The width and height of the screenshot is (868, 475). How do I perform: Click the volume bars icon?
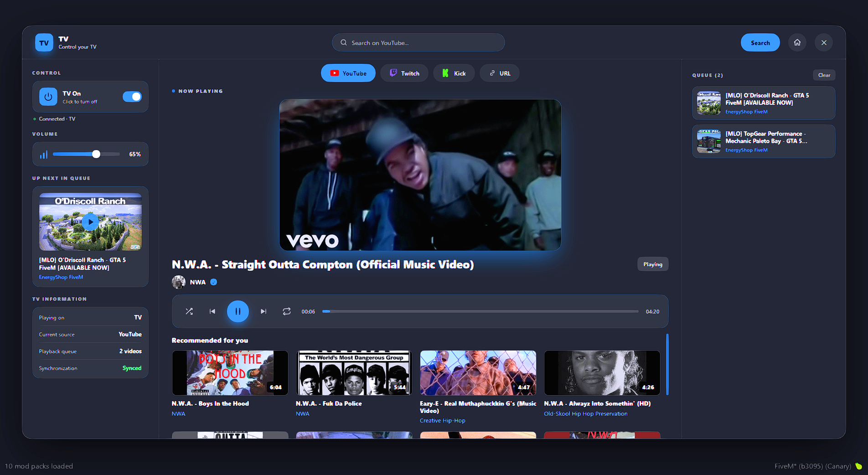point(44,155)
